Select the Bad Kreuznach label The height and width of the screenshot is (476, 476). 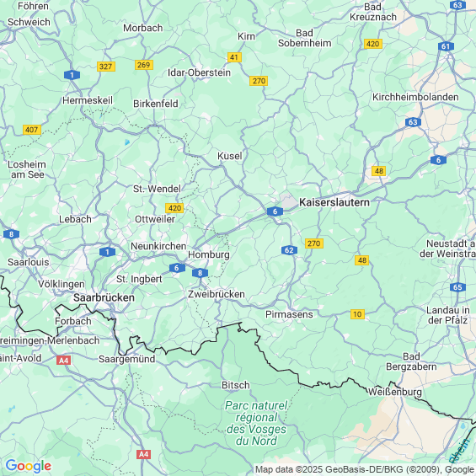373,12
